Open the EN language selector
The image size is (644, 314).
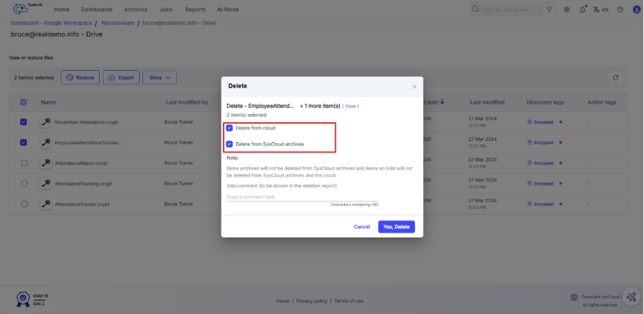(x=601, y=10)
